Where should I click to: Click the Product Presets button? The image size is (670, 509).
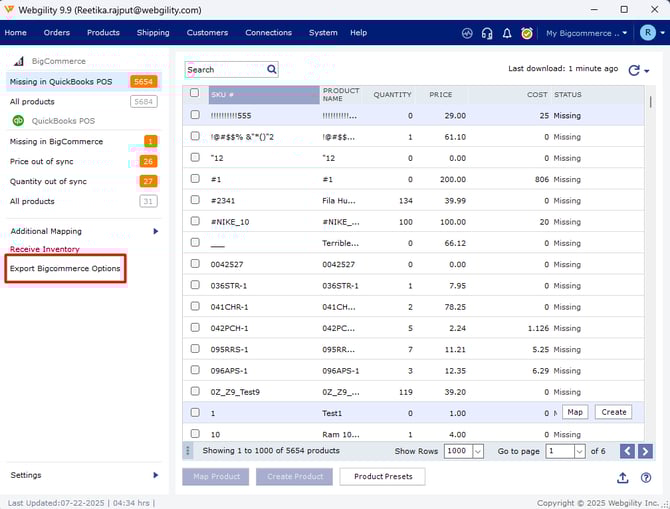click(382, 477)
